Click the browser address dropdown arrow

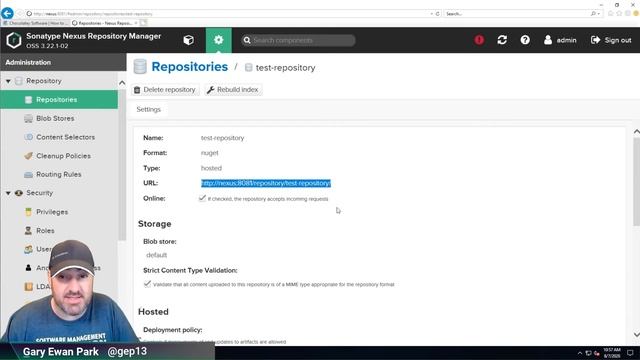pos(431,14)
